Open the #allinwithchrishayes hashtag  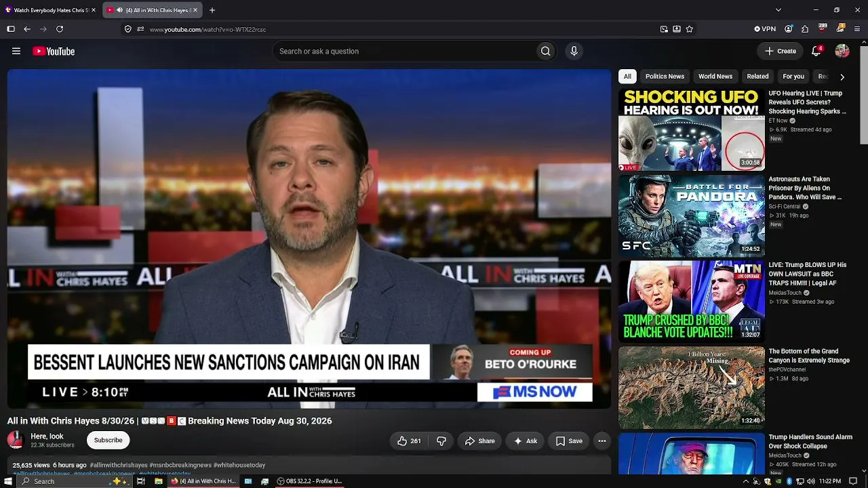pos(119,466)
